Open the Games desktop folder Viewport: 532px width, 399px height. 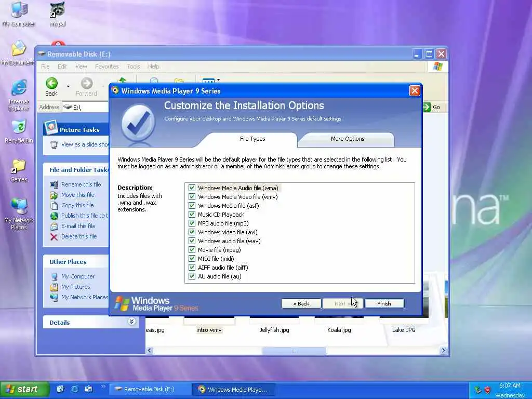click(19, 170)
